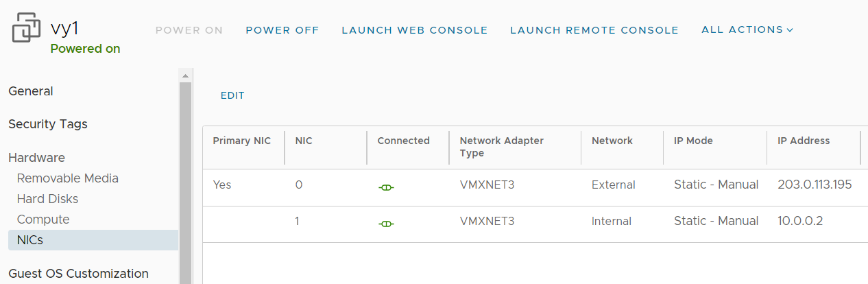The height and width of the screenshot is (284, 868).
Task: Click the sidebar scrollbar up arrow
Action: (x=184, y=75)
